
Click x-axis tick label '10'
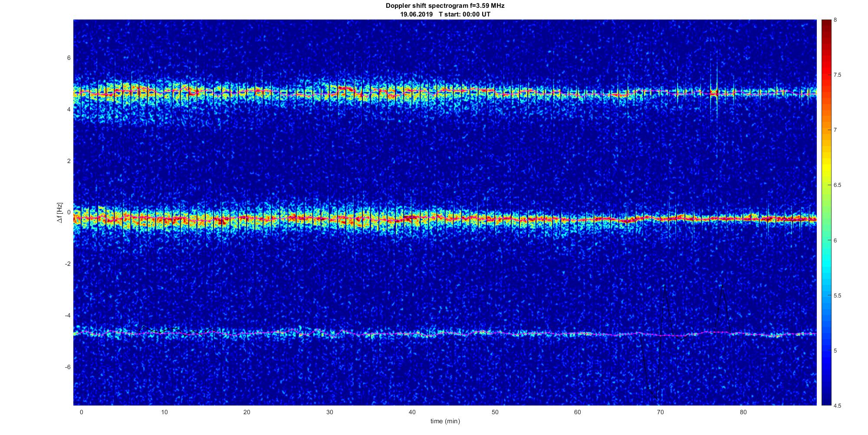click(x=164, y=412)
